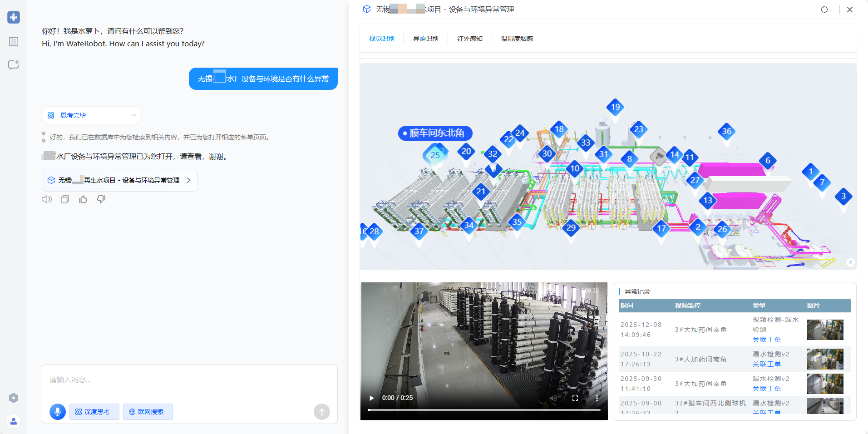This screenshot has width=868, height=434.
Task: Collapse the 3D map side arrow
Action: tap(851, 262)
